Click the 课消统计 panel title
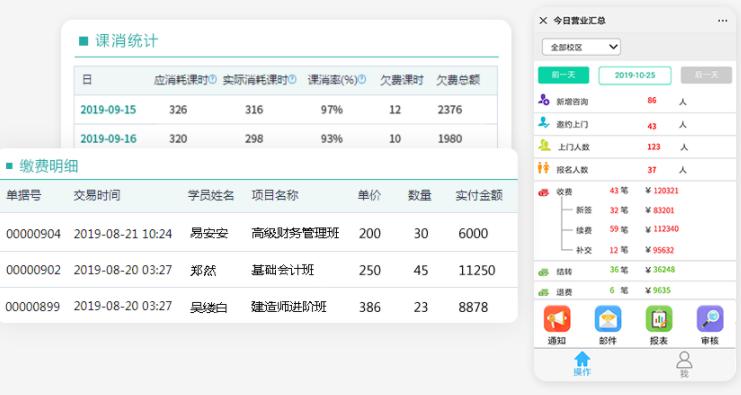 coord(126,41)
